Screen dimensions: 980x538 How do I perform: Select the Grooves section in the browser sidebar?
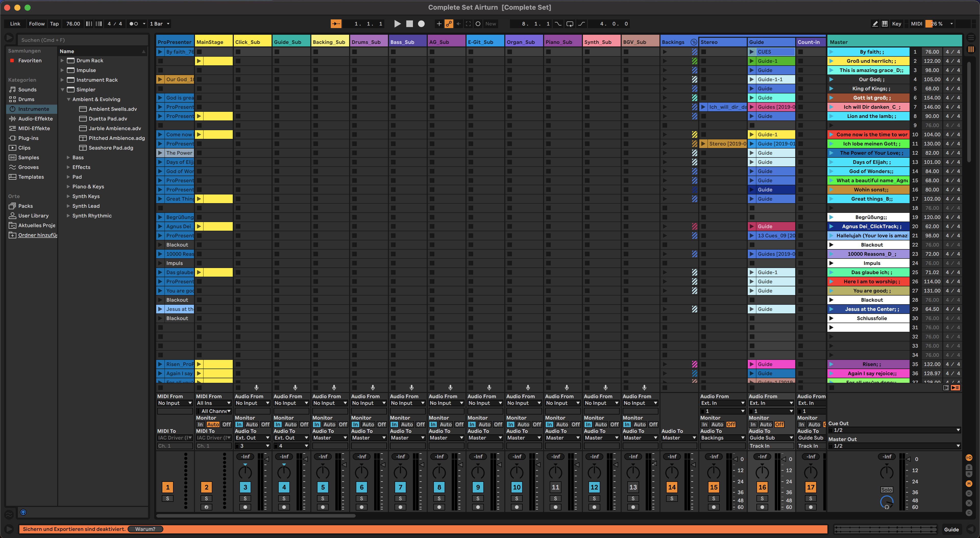click(29, 167)
